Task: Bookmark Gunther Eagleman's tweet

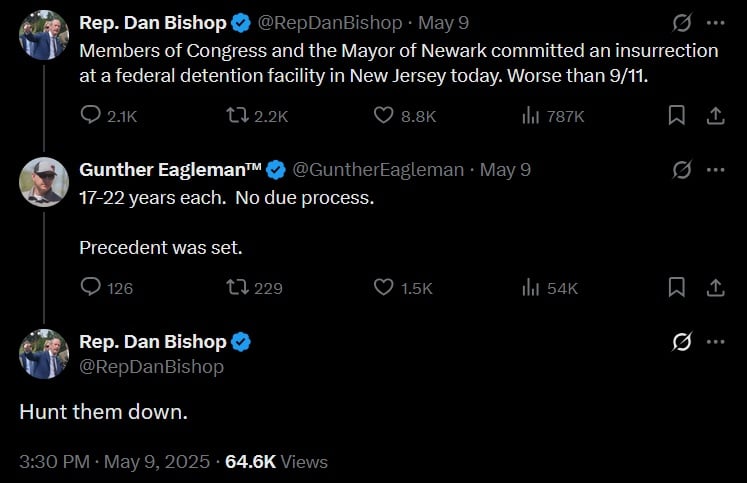Action: [677, 288]
